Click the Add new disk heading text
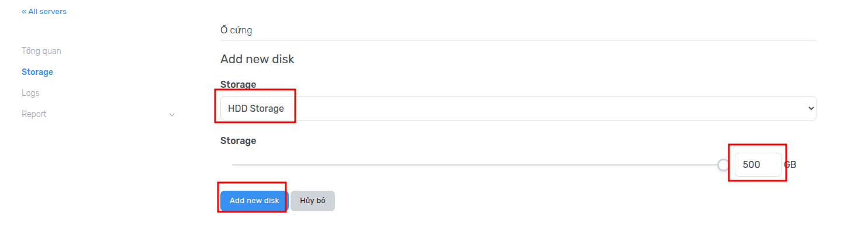This screenshot has height=251, width=868. (x=257, y=59)
